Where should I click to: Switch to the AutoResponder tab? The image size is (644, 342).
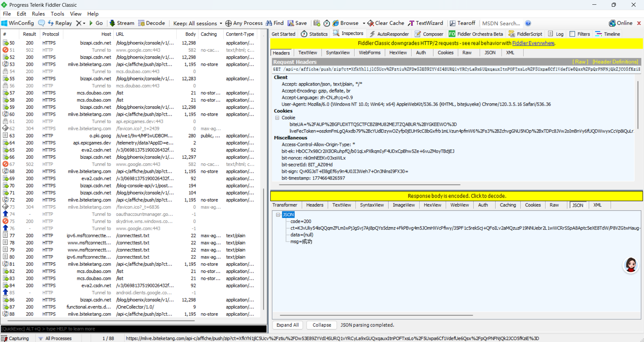click(389, 34)
